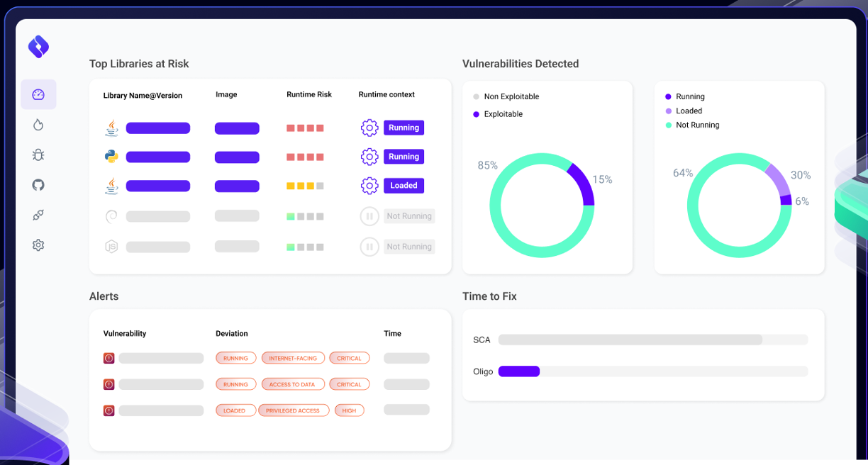
Task: Click the Python library icon
Action: (111, 157)
